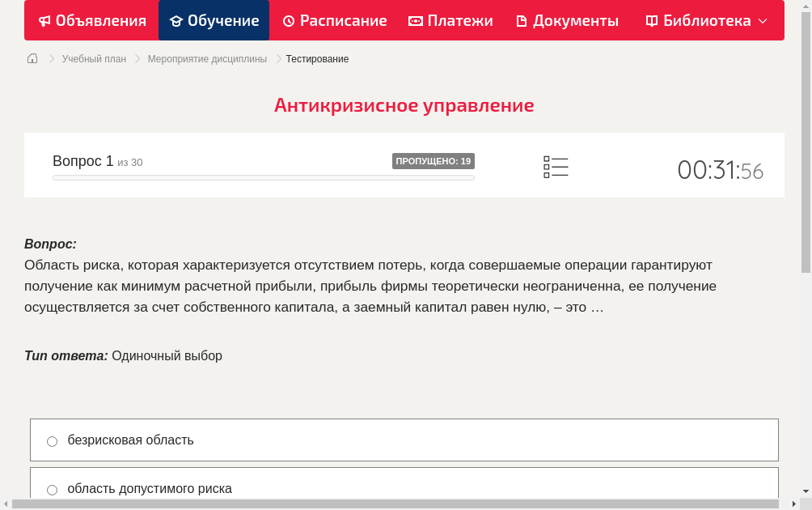Image resolution: width=812 pixels, height=510 pixels.
Task: Open the question list icon near the timer
Action: [556, 167]
